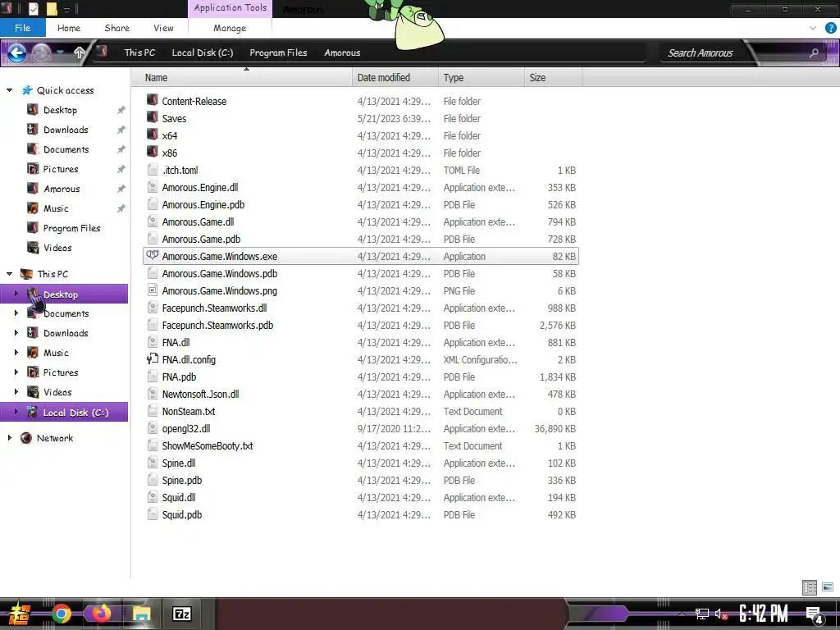This screenshot has width=840, height=630.
Task: Click the Quick access star icon
Action: pos(27,90)
